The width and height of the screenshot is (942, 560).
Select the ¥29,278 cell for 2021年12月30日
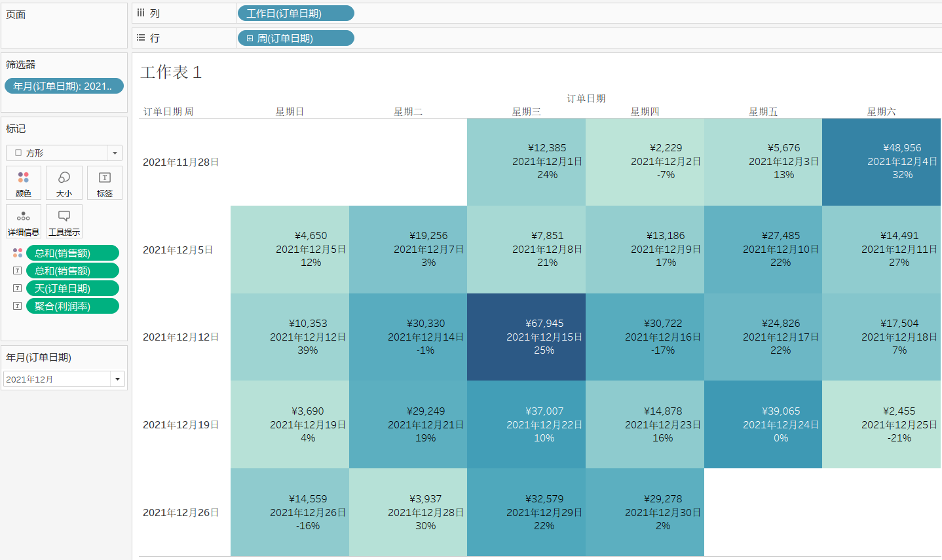click(x=645, y=512)
